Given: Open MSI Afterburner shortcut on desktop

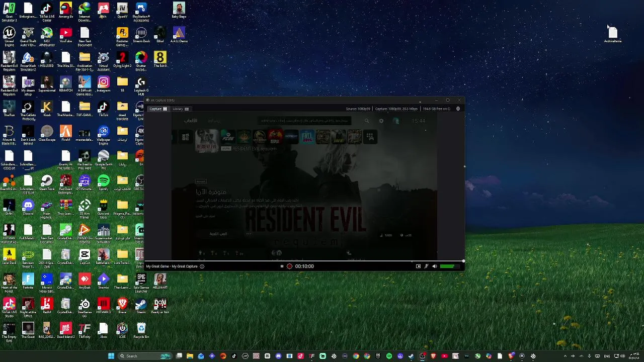Looking at the screenshot, I should pos(47,37).
